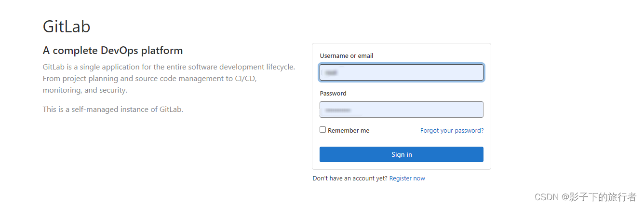Click the 'Password' field label
Viewport: 644px width, 206px height.
coord(333,94)
